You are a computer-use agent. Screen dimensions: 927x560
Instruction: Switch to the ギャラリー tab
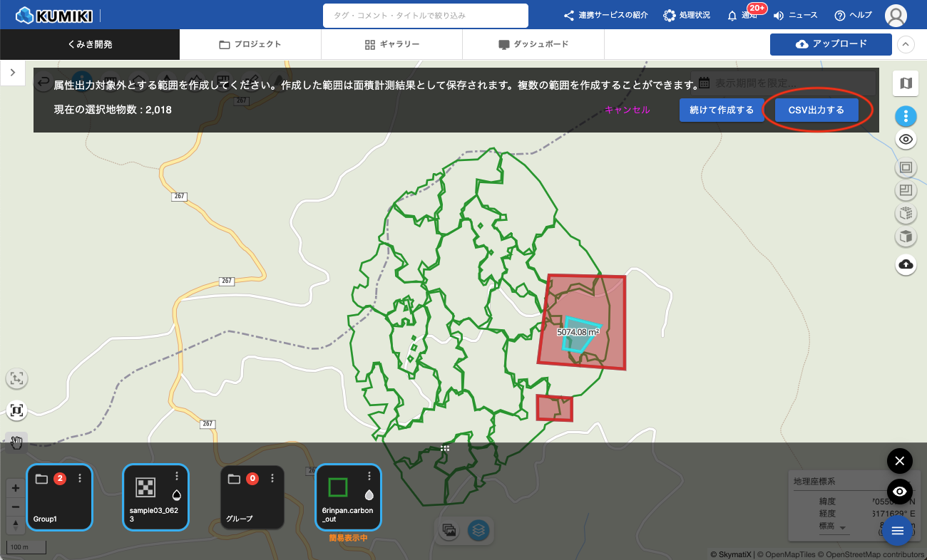(x=391, y=44)
